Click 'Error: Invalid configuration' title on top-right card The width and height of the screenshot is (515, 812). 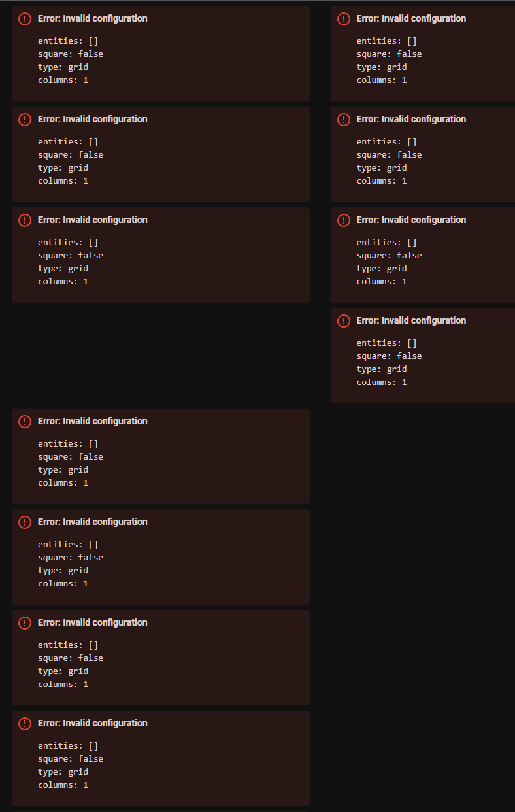(411, 19)
